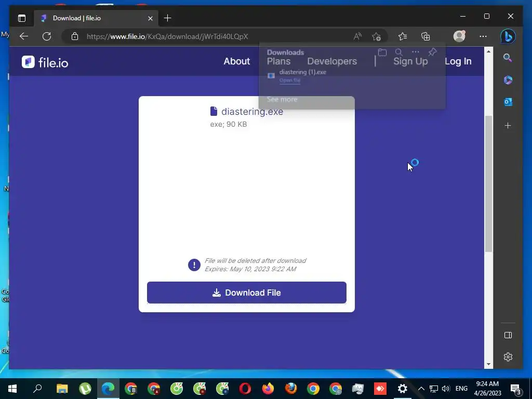The width and height of the screenshot is (532, 399).
Task: Open the Favorites list
Action: point(403,36)
